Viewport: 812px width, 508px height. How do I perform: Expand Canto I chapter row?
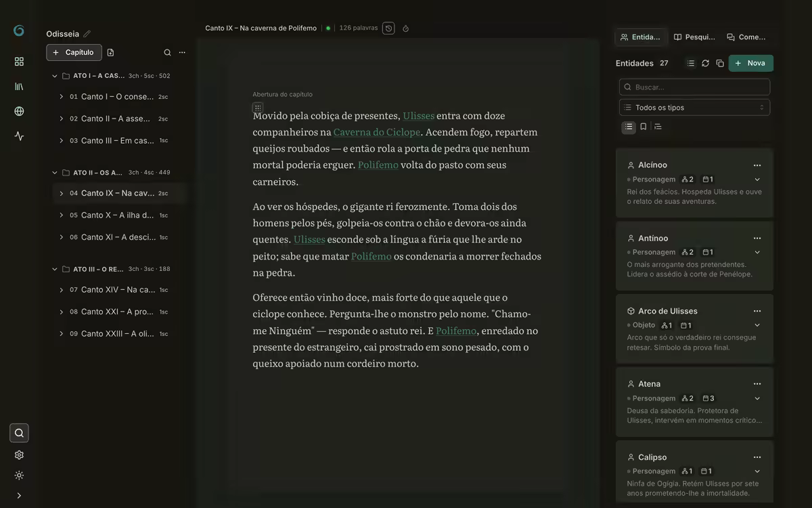pyautogui.click(x=61, y=97)
